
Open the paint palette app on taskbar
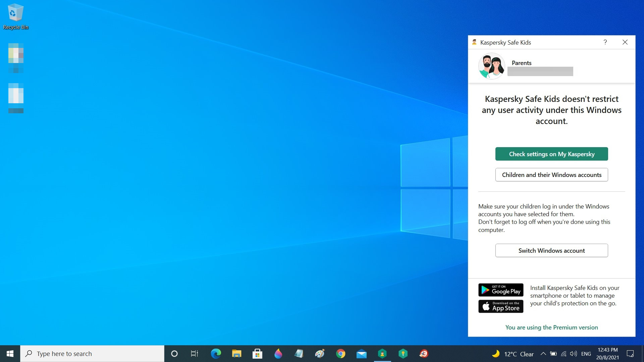tap(320, 354)
